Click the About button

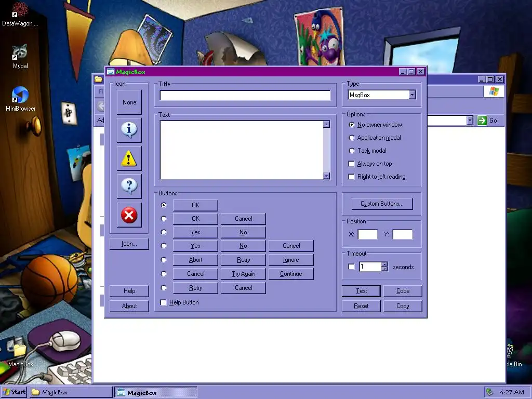pyautogui.click(x=129, y=306)
